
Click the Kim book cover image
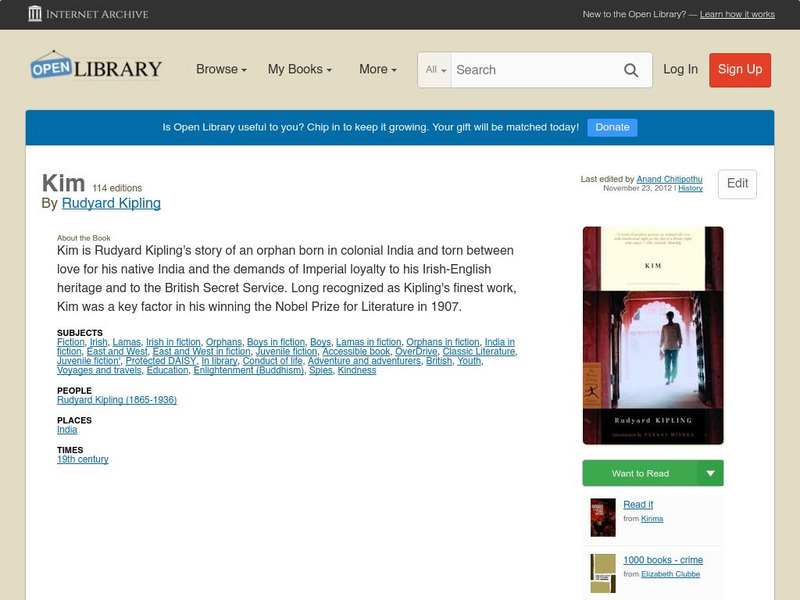(651, 335)
